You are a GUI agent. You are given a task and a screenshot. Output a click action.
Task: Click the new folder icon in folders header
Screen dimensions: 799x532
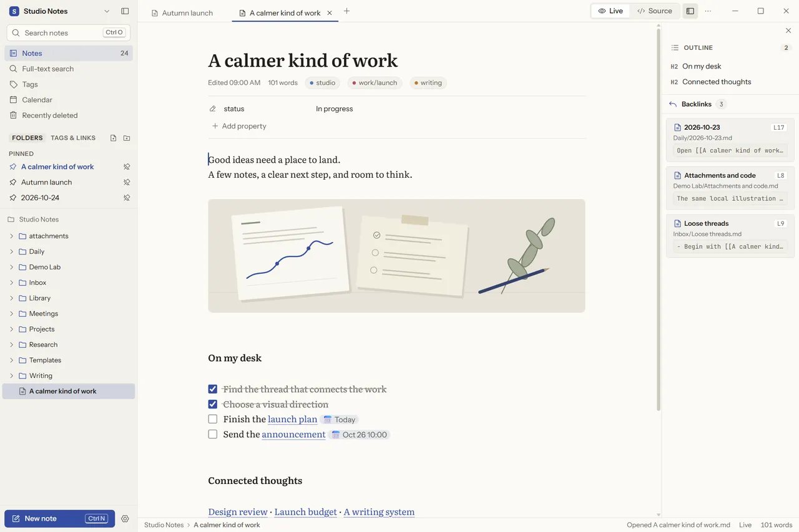click(127, 138)
